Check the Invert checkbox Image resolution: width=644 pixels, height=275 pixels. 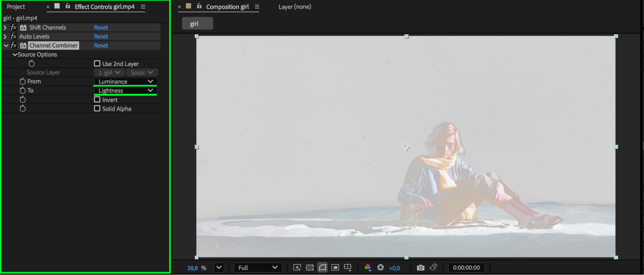point(97,100)
